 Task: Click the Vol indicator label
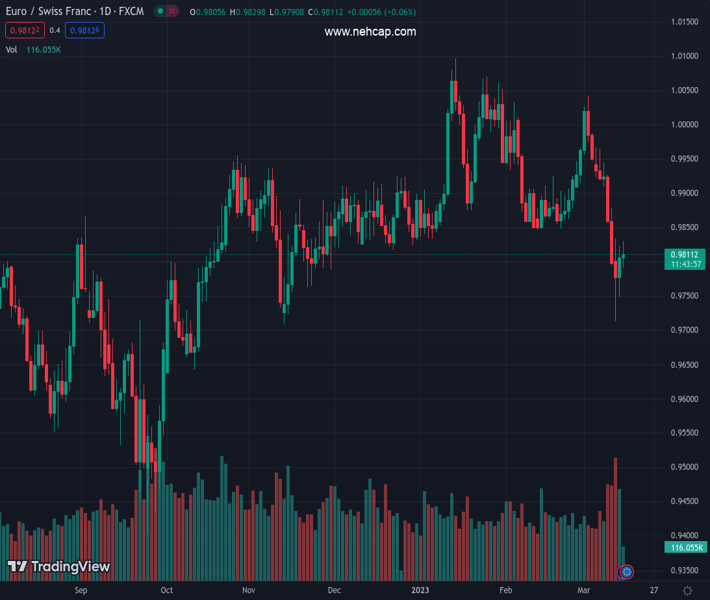click(x=11, y=49)
